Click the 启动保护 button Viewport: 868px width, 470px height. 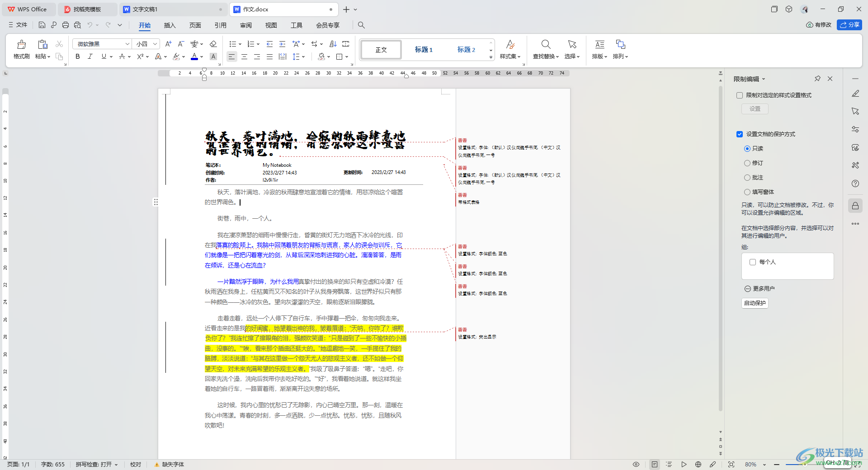(755, 303)
